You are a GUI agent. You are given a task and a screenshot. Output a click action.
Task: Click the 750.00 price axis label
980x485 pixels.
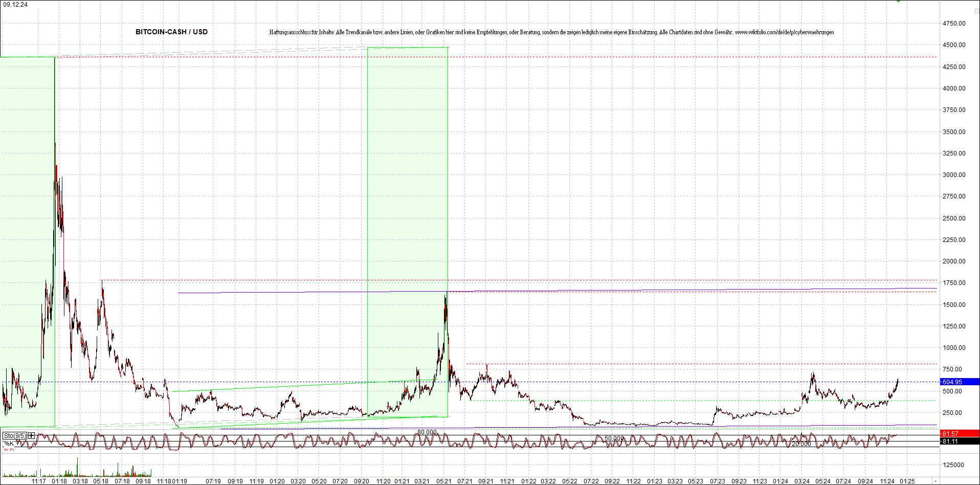pyautogui.click(x=952, y=369)
